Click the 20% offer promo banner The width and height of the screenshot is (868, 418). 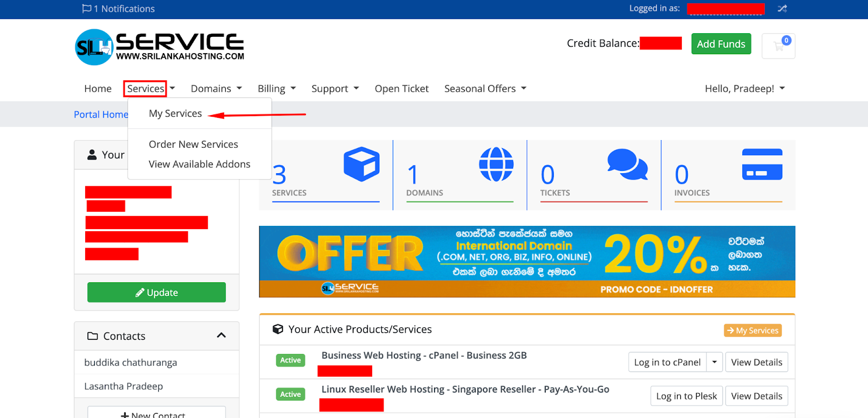[527, 261]
